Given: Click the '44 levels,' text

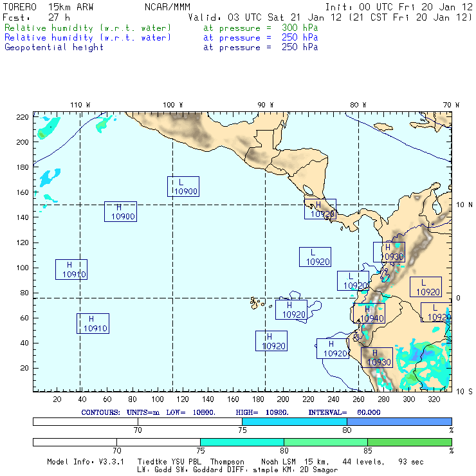Looking at the screenshot, I should (x=363, y=462).
